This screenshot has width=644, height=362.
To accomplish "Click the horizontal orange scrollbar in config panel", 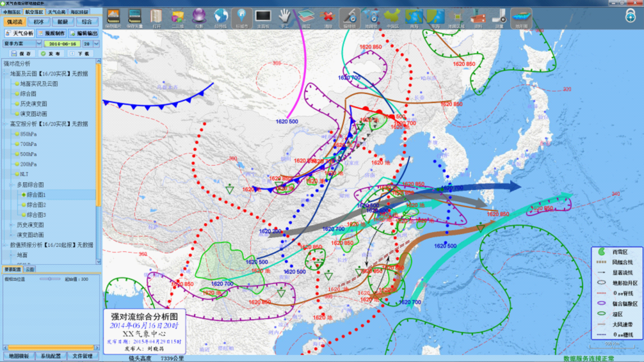I will click(x=51, y=348).
